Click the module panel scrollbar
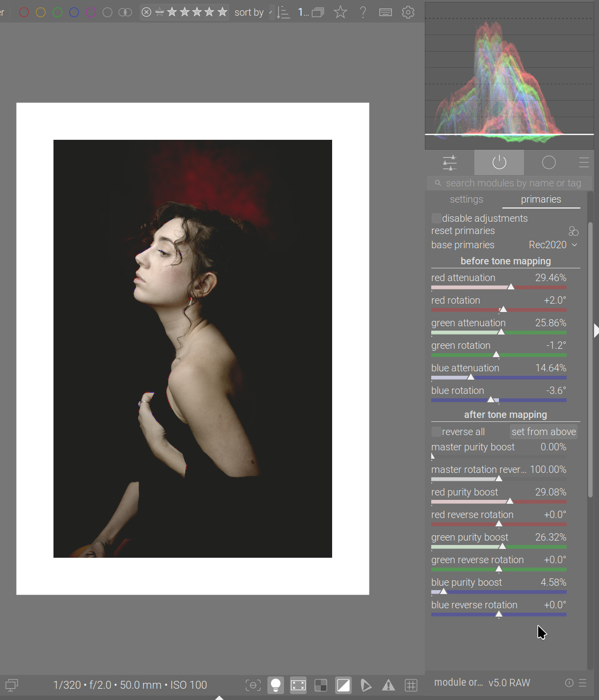The width and height of the screenshot is (599, 700). click(x=590, y=361)
